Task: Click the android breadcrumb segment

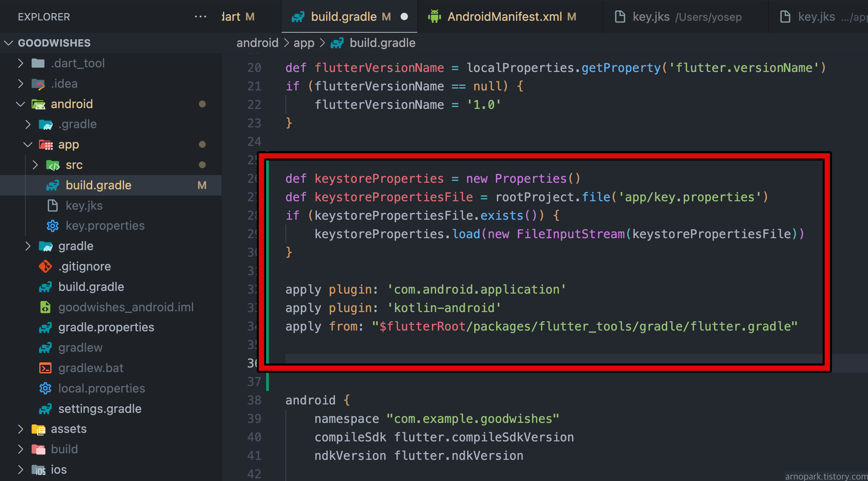Action: tap(257, 43)
